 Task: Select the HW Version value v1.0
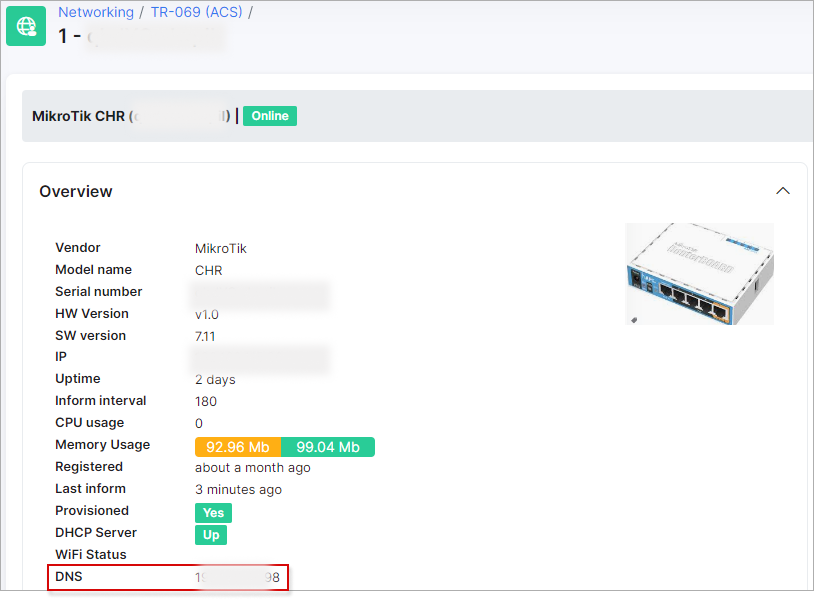coord(207,315)
